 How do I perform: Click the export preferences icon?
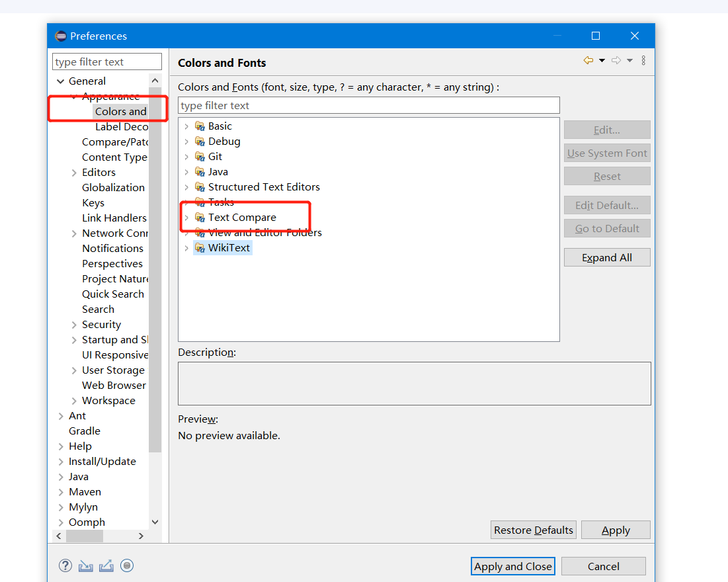(x=106, y=565)
